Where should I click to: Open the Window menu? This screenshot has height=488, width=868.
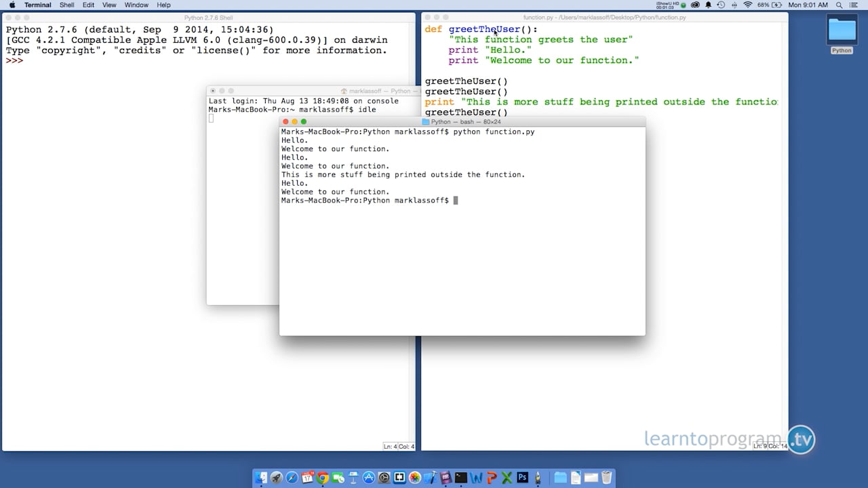pyautogui.click(x=136, y=5)
